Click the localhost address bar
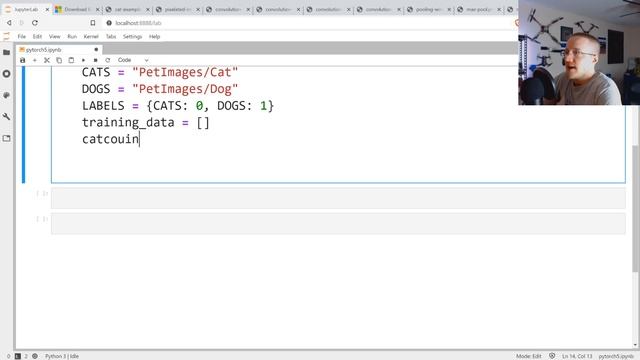The height and width of the screenshot is (360, 640). [138, 23]
